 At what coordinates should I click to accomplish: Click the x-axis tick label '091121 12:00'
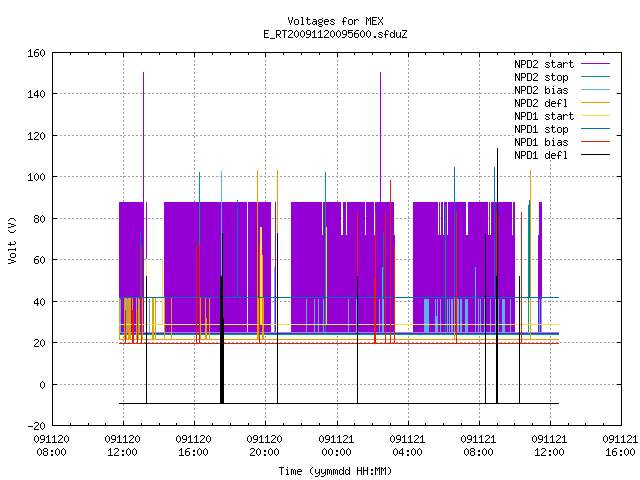click(549, 446)
